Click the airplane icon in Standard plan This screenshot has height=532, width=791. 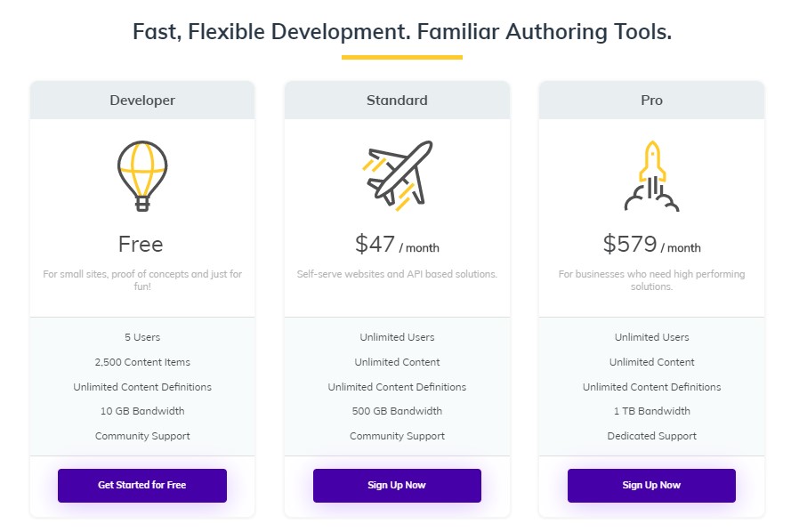click(x=397, y=174)
